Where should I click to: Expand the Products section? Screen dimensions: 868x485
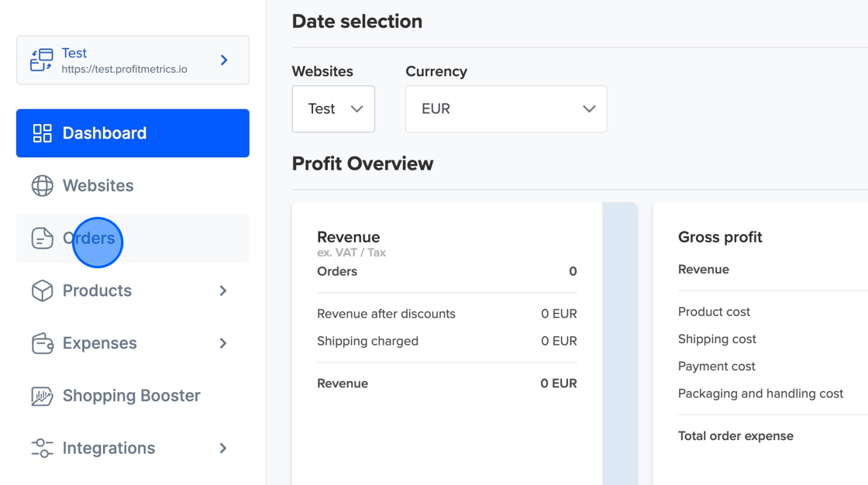point(224,291)
